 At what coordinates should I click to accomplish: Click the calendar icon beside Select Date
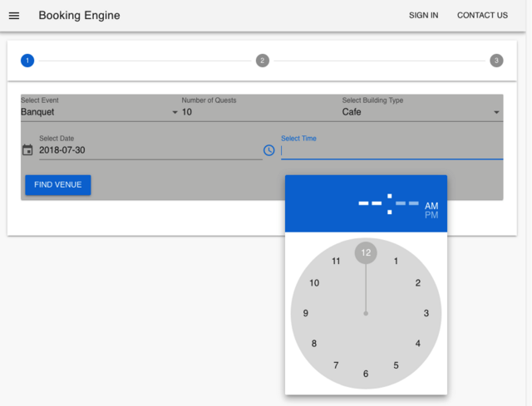point(27,150)
